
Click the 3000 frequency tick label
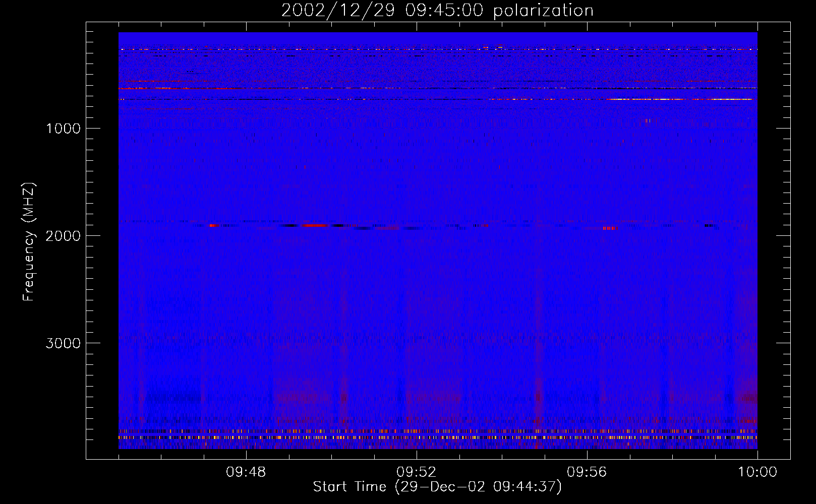point(63,343)
